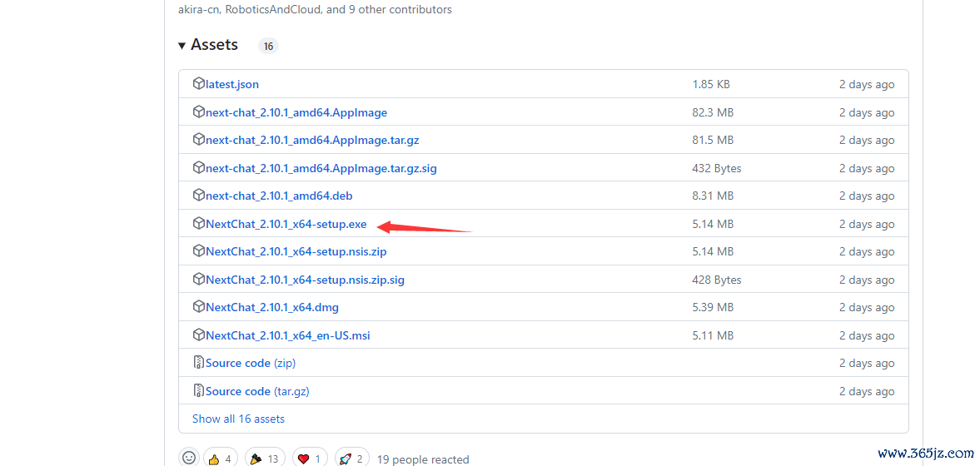
Task: Click the 1.85 KB size value
Action: (x=711, y=84)
